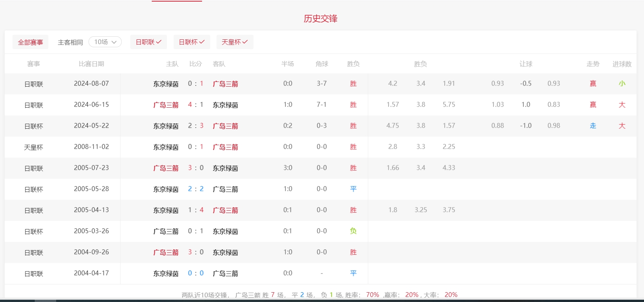This screenshot has width=644, height=302.
Task: Click the 进球数 column header
Action: [x=622, y=64]
